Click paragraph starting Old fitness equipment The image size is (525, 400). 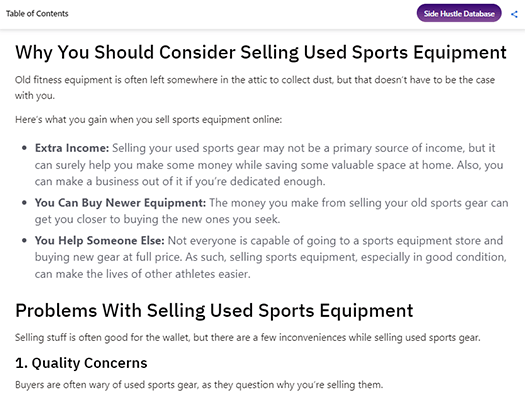[x=255, y=88]
